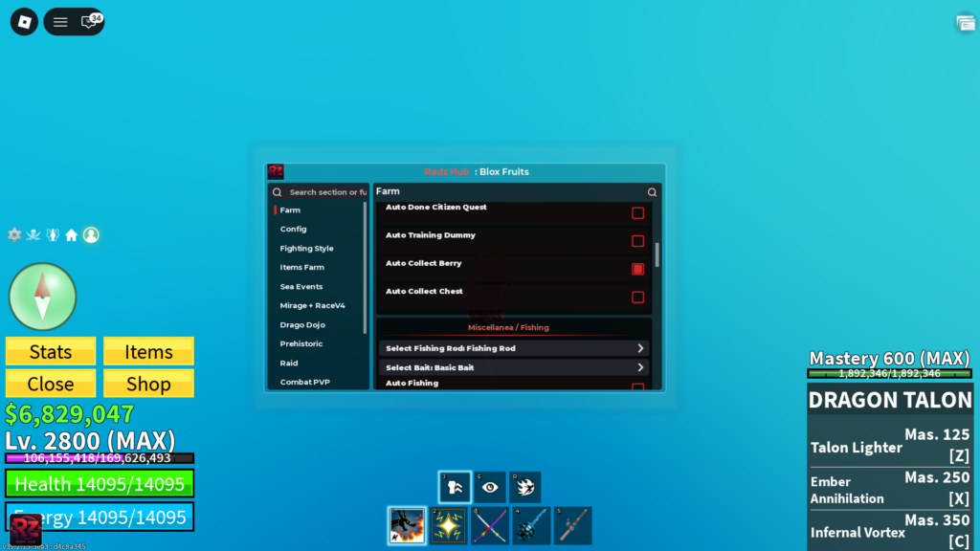The width and height of the screenshot is (980, 551).
Task: Activate the R flame dash ability
Action: [x=525, y=487]
